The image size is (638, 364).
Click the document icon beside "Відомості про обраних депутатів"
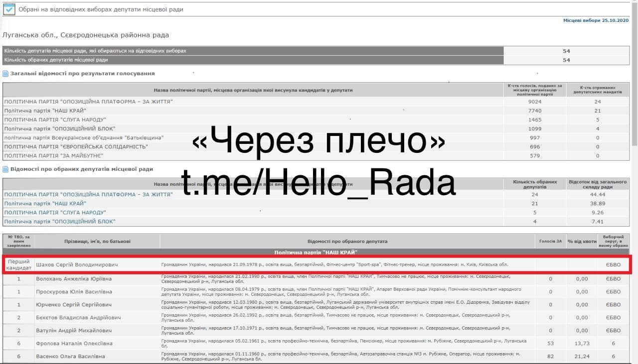(x=5, y=169)
